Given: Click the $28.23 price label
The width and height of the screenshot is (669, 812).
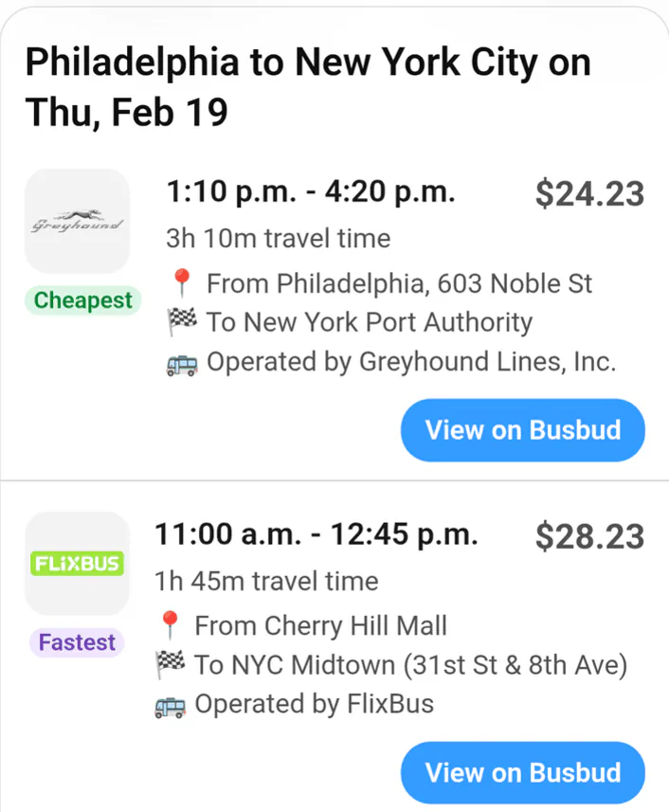Looking at the screenshot, I should [589, 536].
